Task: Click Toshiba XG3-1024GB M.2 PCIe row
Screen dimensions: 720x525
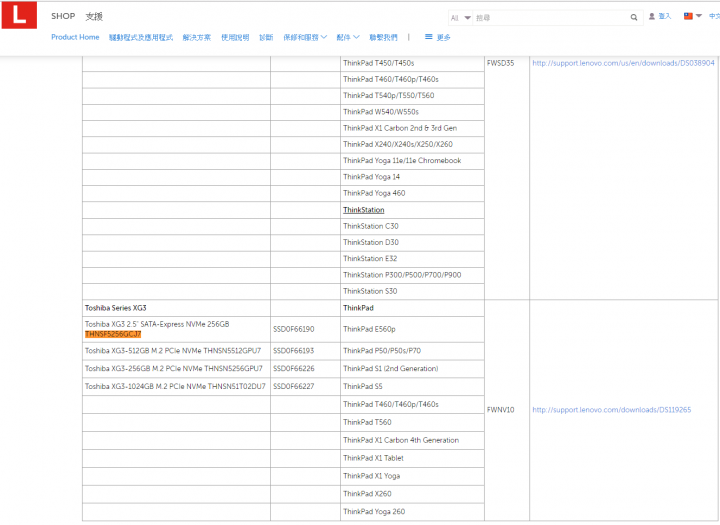Action: [175, 387]
